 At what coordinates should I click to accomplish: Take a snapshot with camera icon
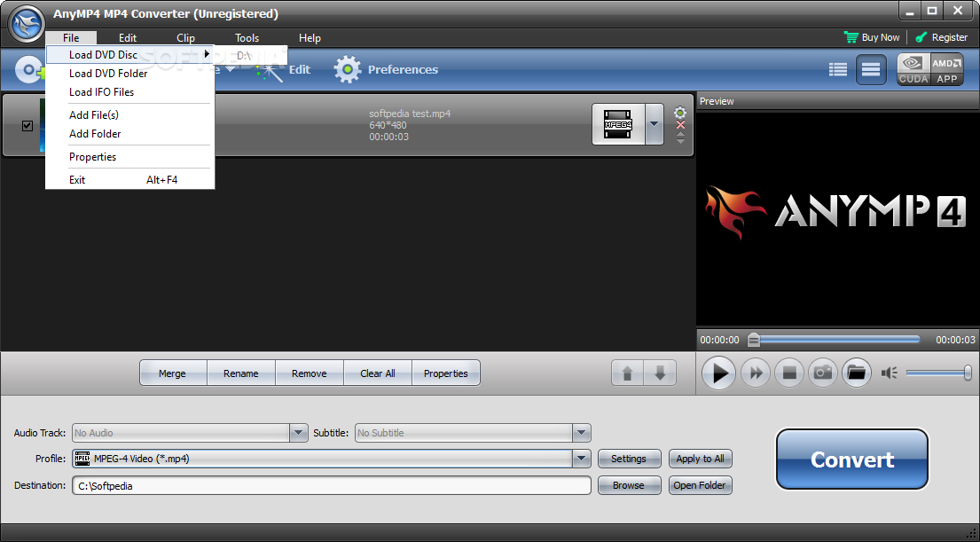point(823,373)
